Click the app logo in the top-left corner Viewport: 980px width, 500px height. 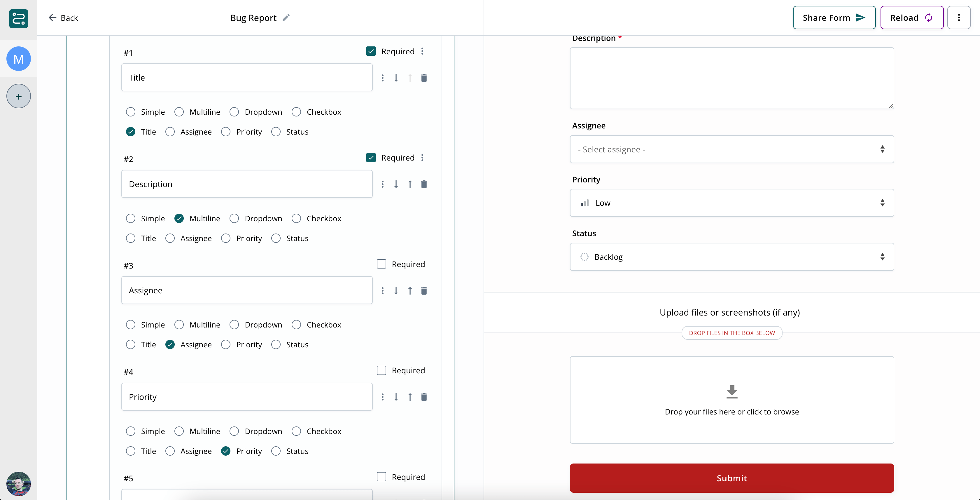coord(18,19)
